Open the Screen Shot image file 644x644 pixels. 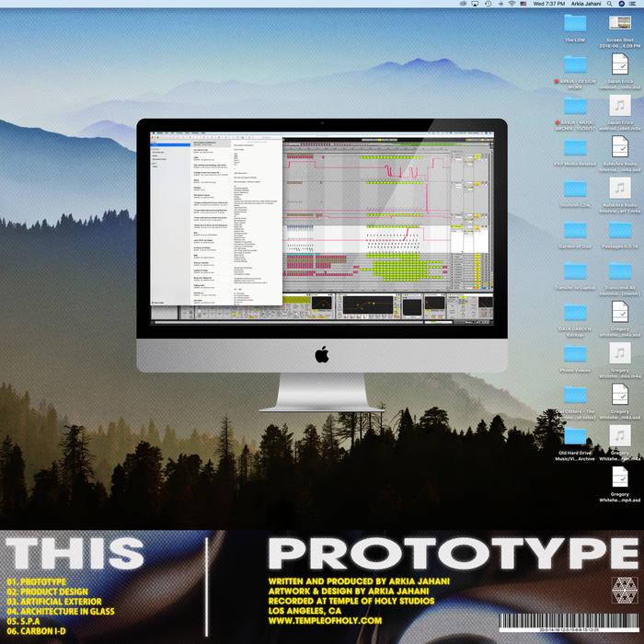click(619, 25)
